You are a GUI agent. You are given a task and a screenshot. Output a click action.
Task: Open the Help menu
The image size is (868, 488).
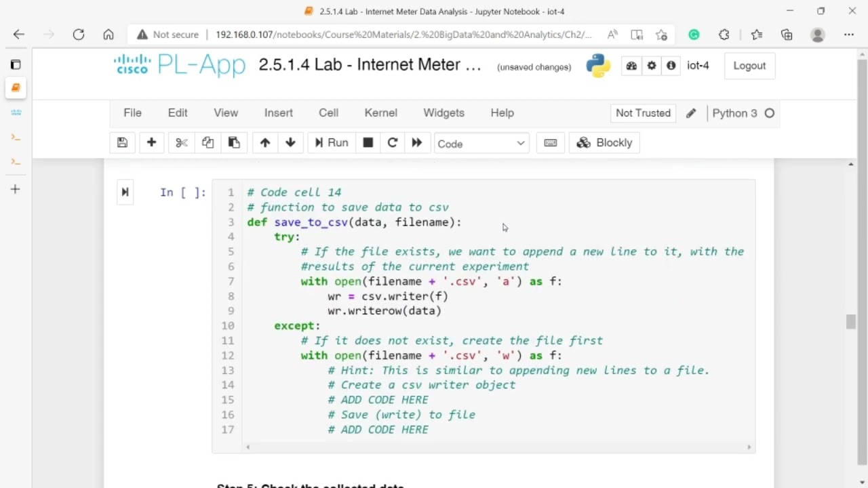click(502, 113)
